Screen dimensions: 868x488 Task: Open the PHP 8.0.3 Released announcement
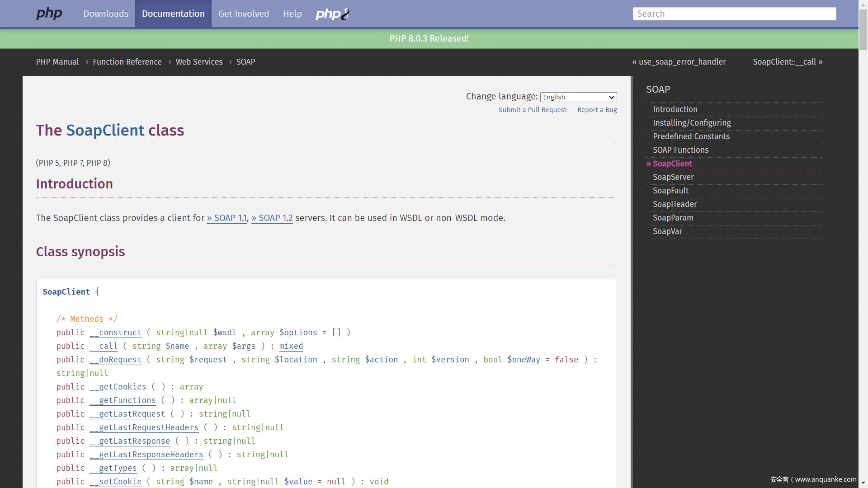tap(429, 38)
